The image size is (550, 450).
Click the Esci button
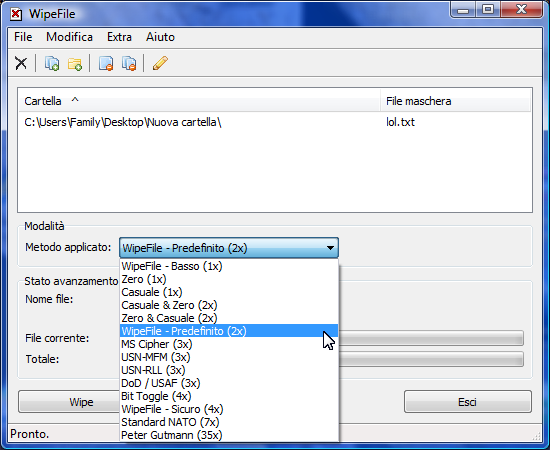(468, 402)
